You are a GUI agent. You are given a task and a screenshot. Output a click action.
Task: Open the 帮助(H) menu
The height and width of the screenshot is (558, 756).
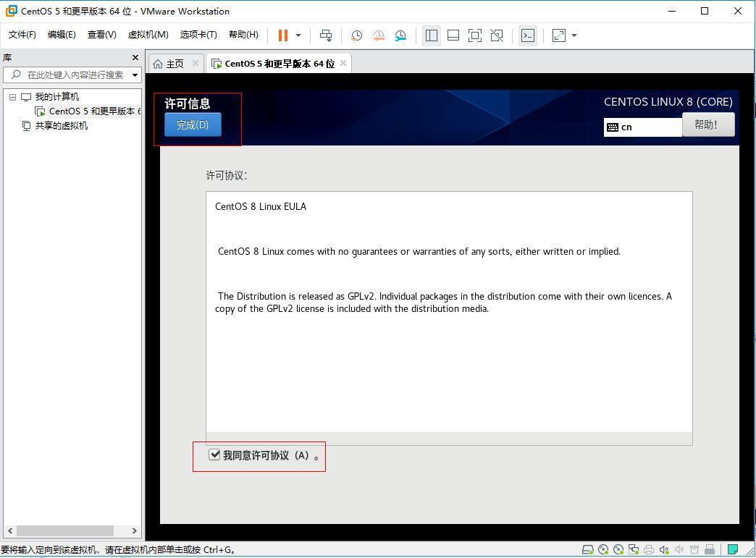click(x=243, y=35)
